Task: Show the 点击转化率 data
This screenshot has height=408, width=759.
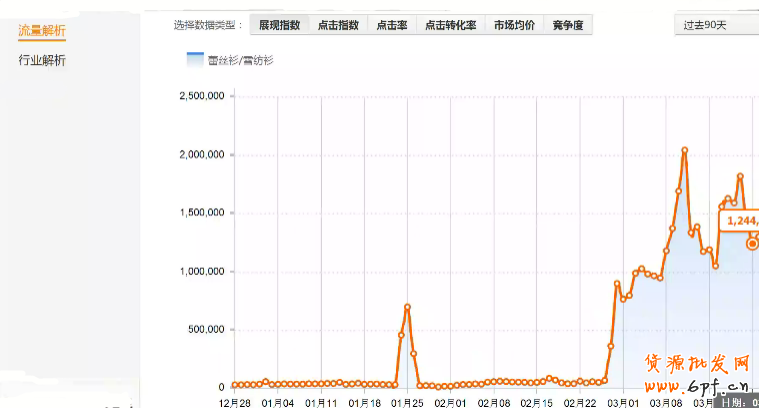Action: click(x=449, y=25)
